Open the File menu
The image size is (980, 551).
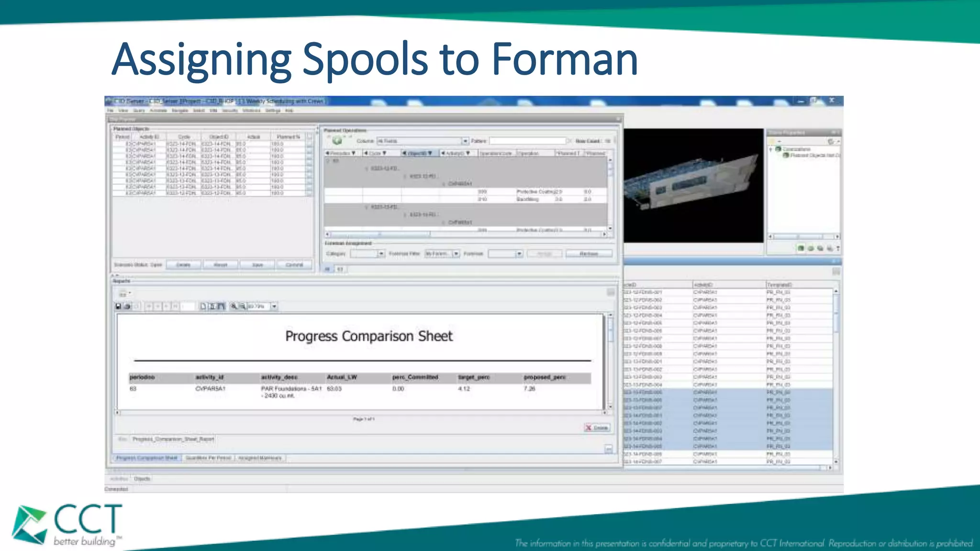(x=110, y=110)
